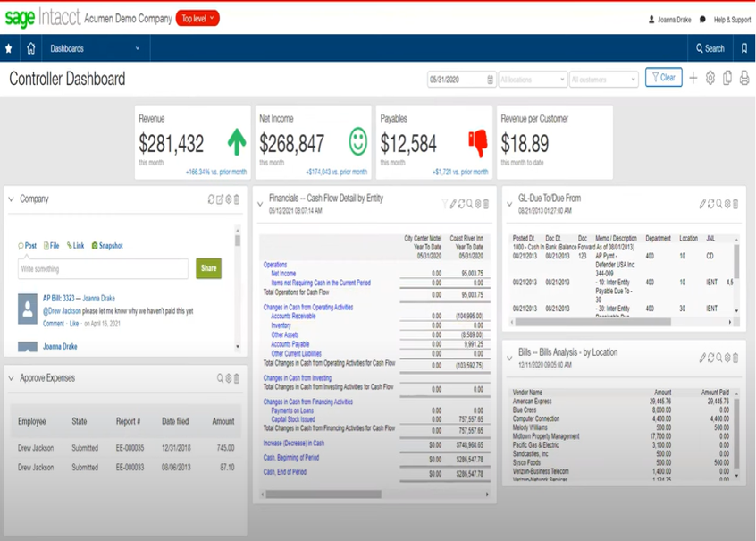
Task: Click the calendar icon in the date field
Action: [490, 80]
